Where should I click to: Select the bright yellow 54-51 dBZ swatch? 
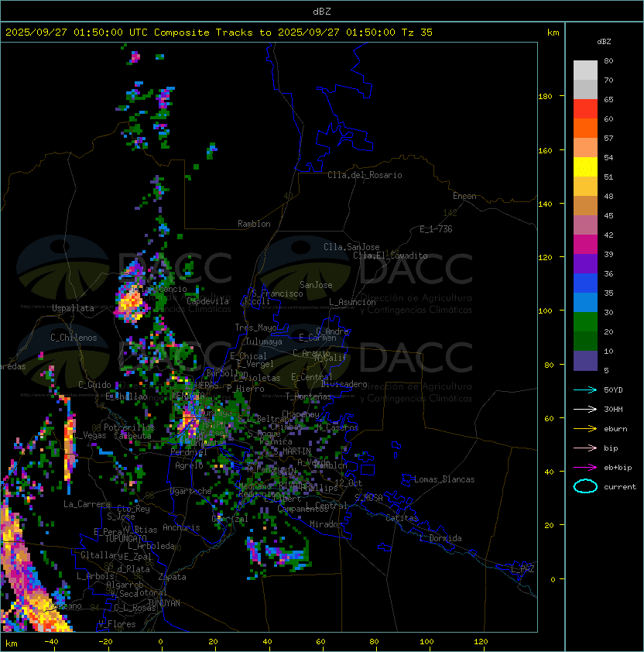[585, 167]
